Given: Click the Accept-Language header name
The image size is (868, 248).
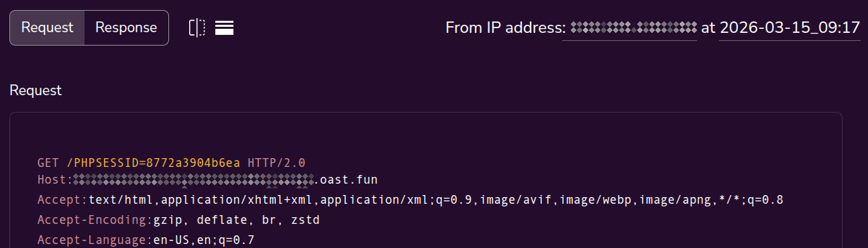Looking at the screenshot, I should [95, 239].
